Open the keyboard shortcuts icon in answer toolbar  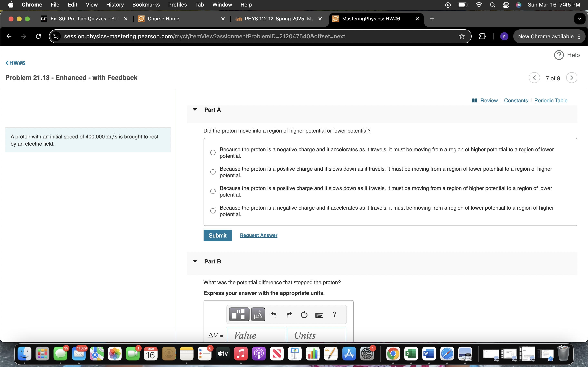click(319, 315)
